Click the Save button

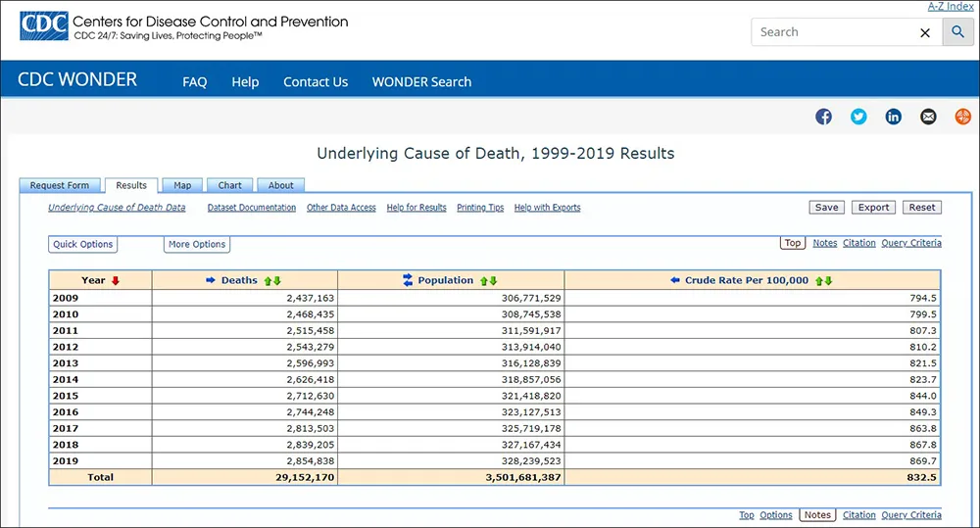[826, 208]
